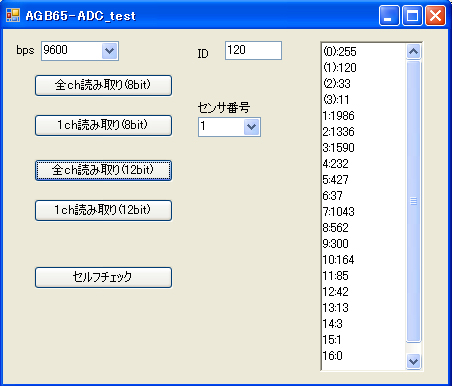The height and width of the screenshot is (386, 452).
Task: Click the list scrollbar up arrow
Action: 413,52
